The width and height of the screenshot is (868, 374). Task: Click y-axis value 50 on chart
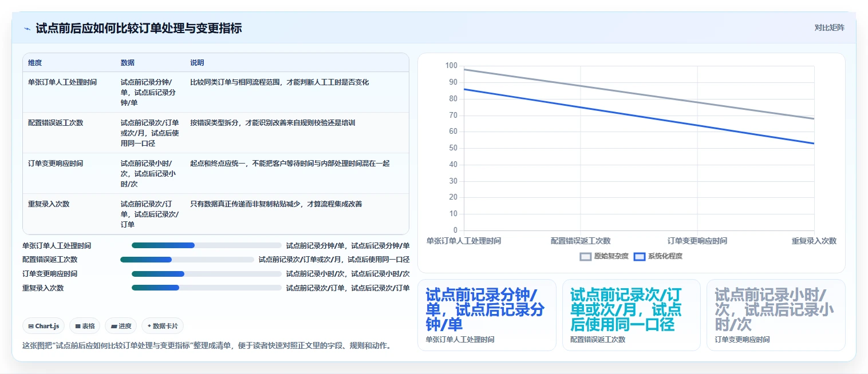tap(453, 148)
